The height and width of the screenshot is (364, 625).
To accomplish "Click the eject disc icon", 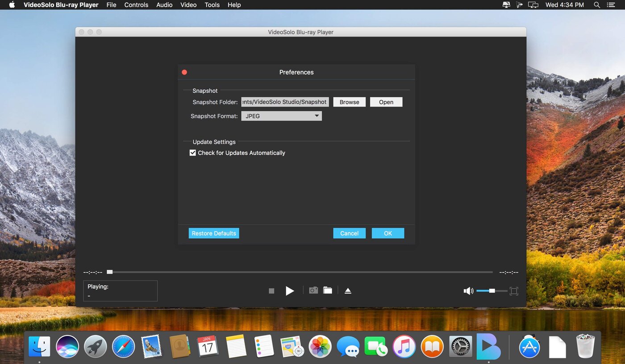I will click(x=348, y=291).
